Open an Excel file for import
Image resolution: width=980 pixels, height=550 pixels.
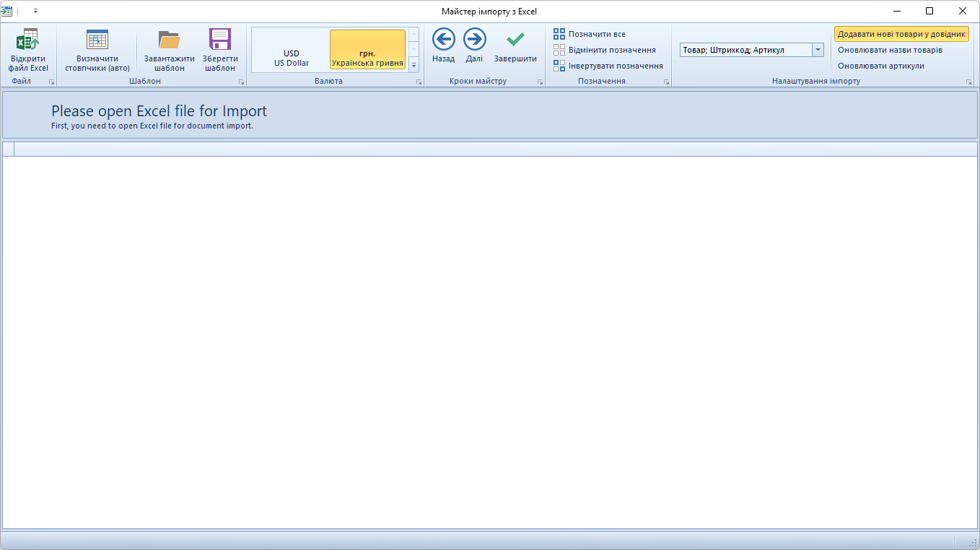tap(28, 49)
